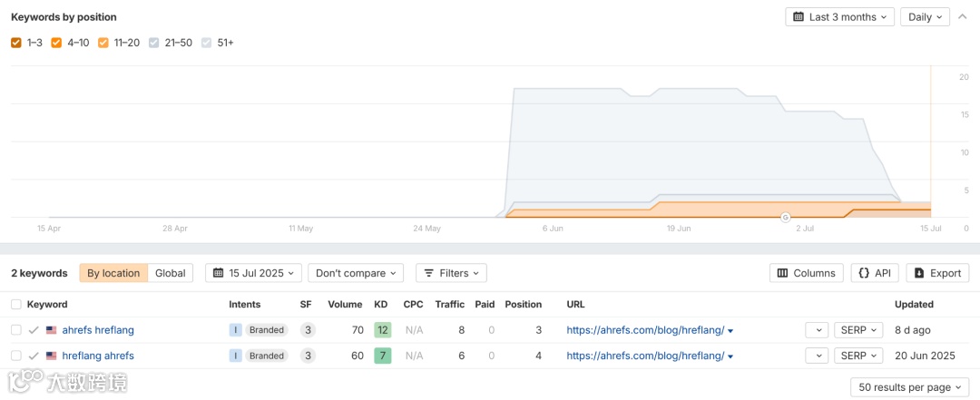Sort by Volume column header

pos(345,305)
